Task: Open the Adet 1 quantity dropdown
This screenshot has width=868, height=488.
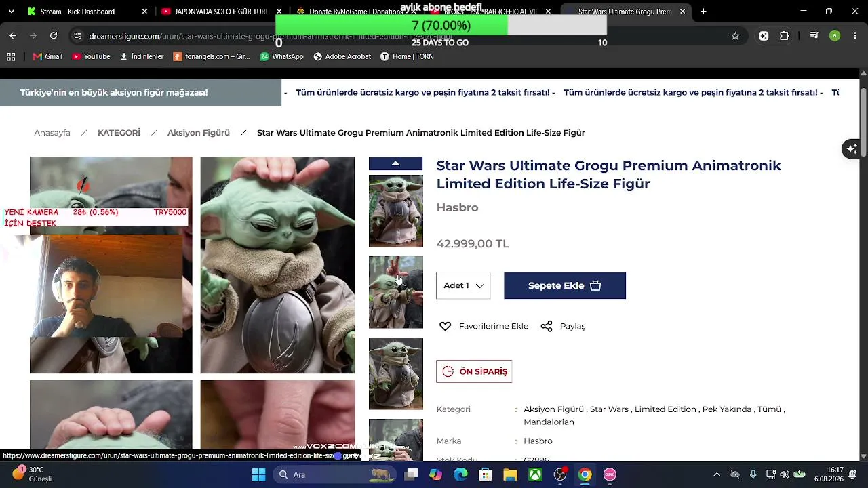Action: click(x=463, y=285)
